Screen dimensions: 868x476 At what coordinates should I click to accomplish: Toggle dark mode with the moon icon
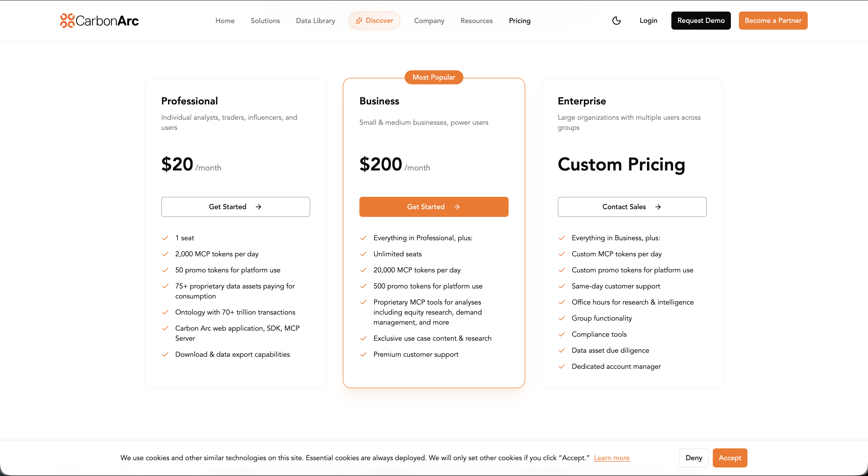(616, 21)
